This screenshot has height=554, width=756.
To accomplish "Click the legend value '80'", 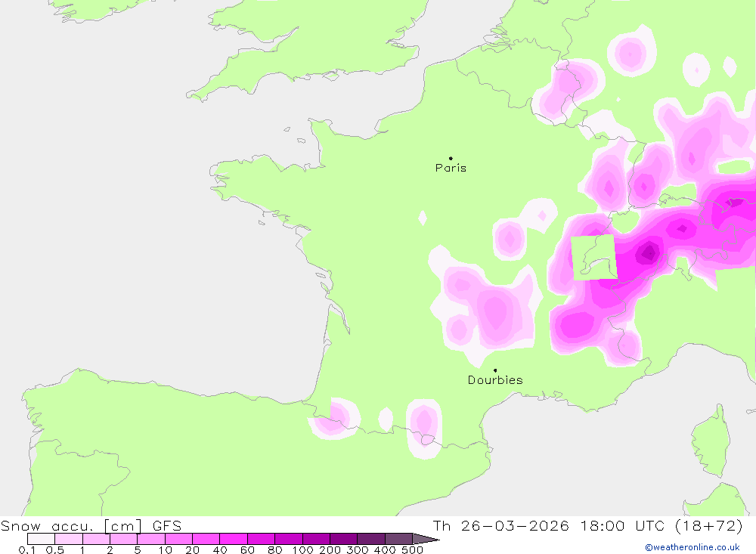I will pos(275,550).
